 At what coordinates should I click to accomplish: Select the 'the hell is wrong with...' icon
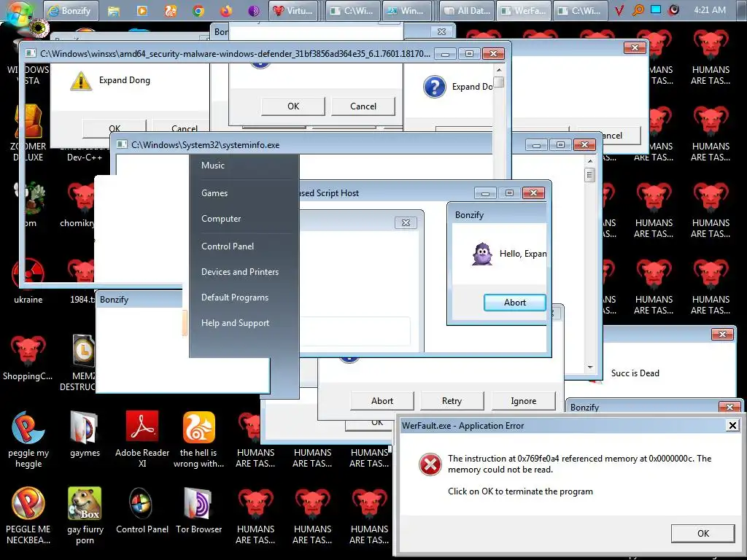198,439
